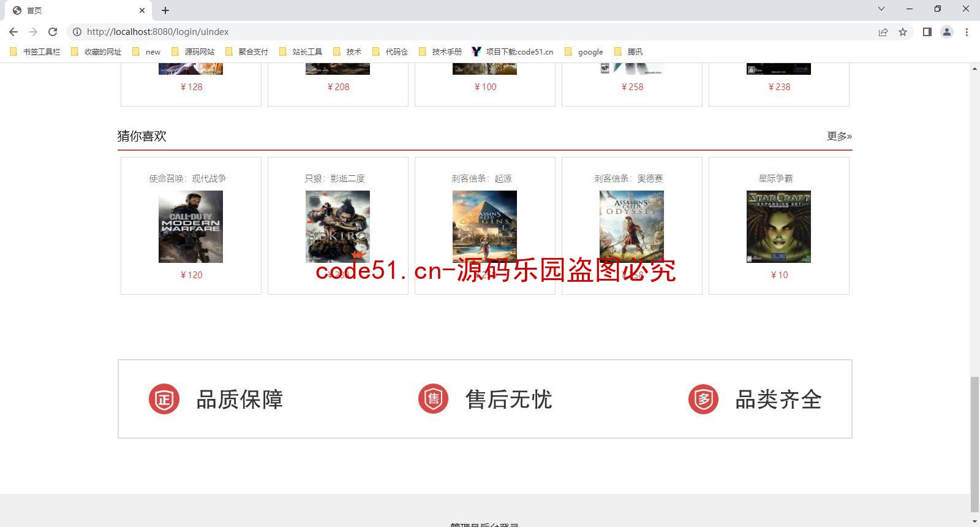This screenshot has width=980, height=527.
Task: Click the scrollbar up arrow
Action: tap(974, 68)
